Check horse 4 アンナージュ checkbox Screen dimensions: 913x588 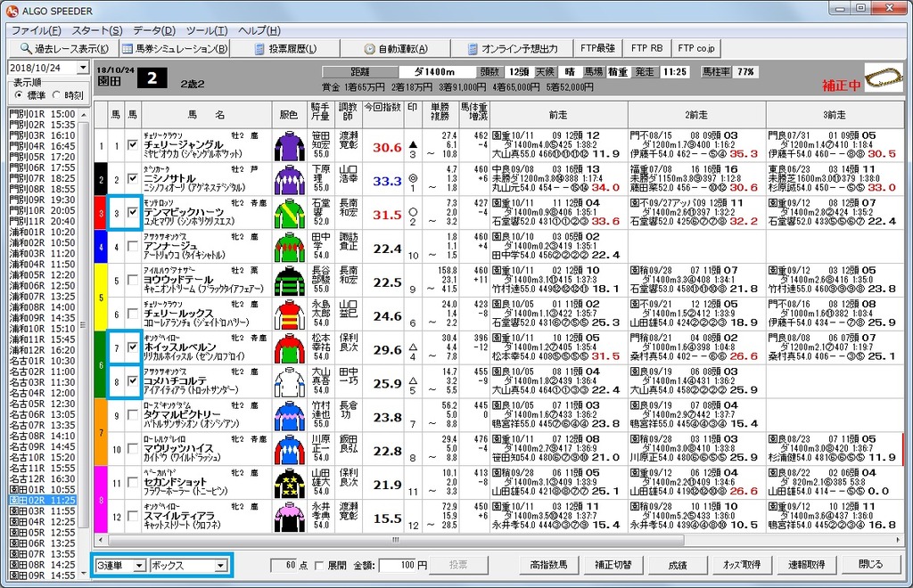[133, 246]
